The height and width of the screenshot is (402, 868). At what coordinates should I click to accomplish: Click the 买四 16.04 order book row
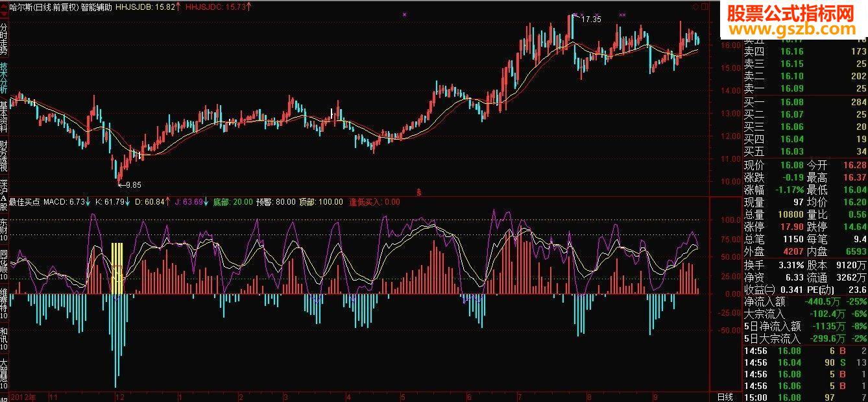805,139
